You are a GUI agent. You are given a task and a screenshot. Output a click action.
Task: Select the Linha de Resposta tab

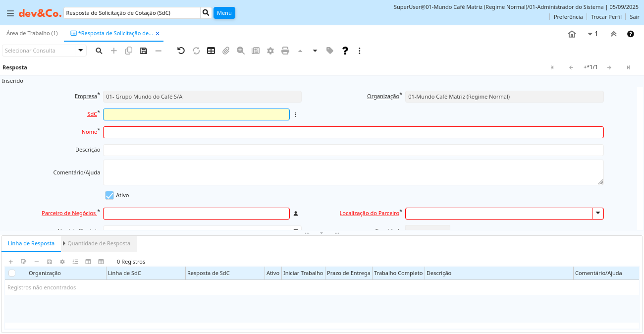click(x=31, y=243)
